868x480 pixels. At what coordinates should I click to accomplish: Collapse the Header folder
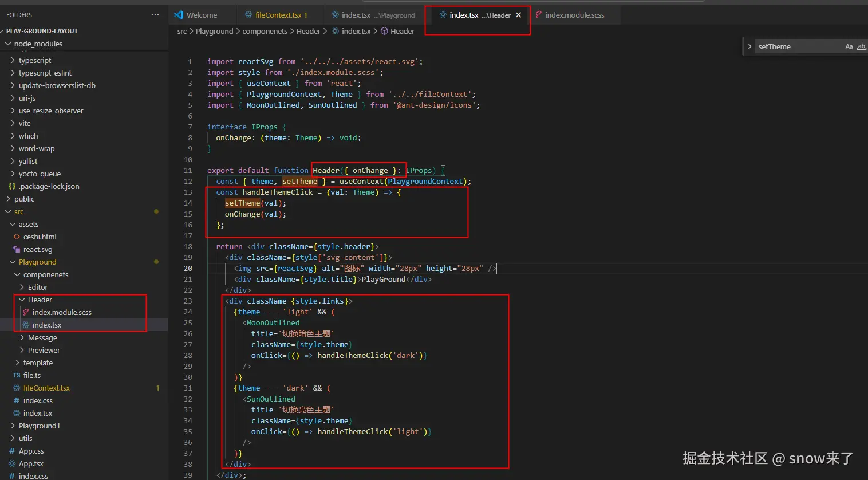click(40, 300)
